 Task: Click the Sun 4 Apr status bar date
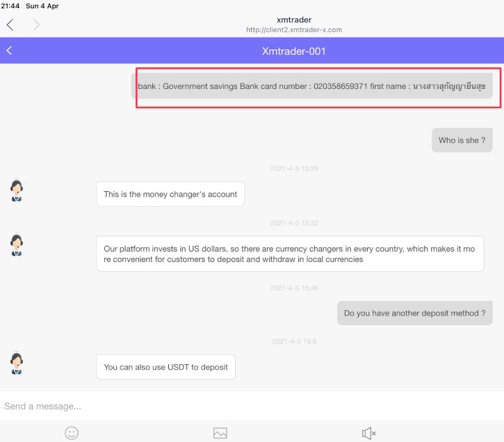tap(42, 6)
